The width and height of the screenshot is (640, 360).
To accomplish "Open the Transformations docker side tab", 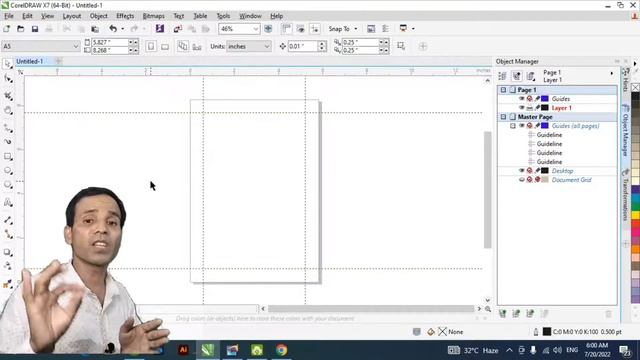I will tap(625, 196).
